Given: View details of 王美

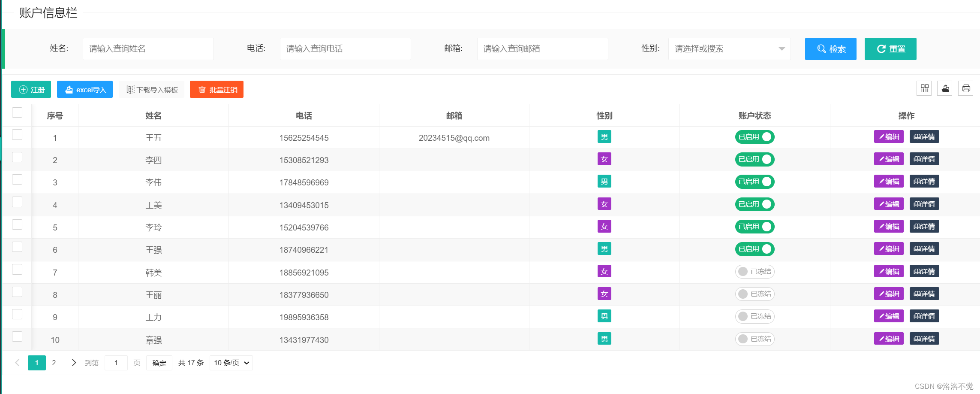Looking at the screenshot, I should coord(924,204).
